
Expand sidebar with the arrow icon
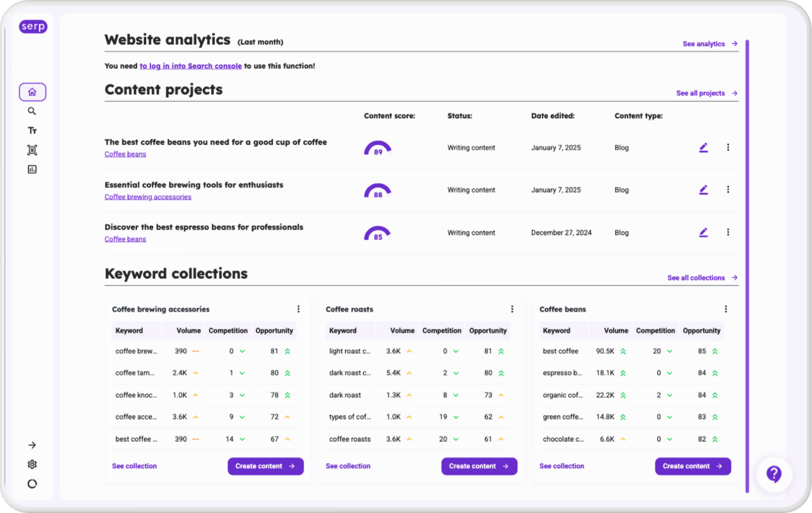33,445
